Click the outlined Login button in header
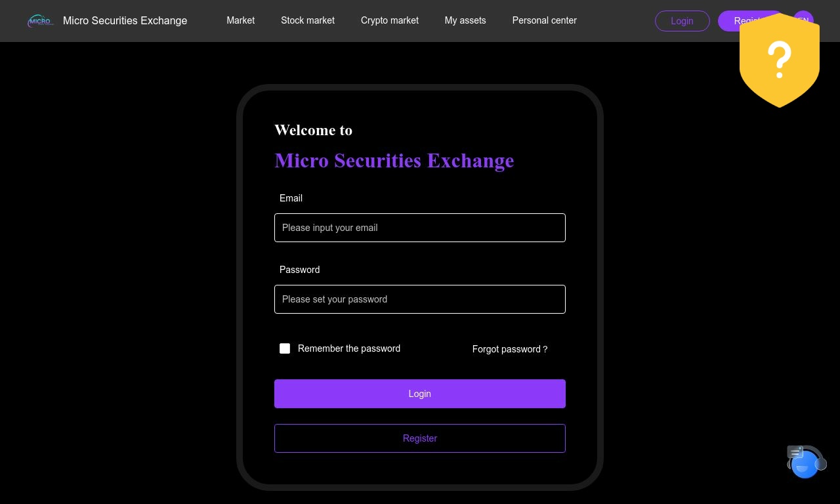This screenshot has width=840, height=504. [x=682, y=21]
